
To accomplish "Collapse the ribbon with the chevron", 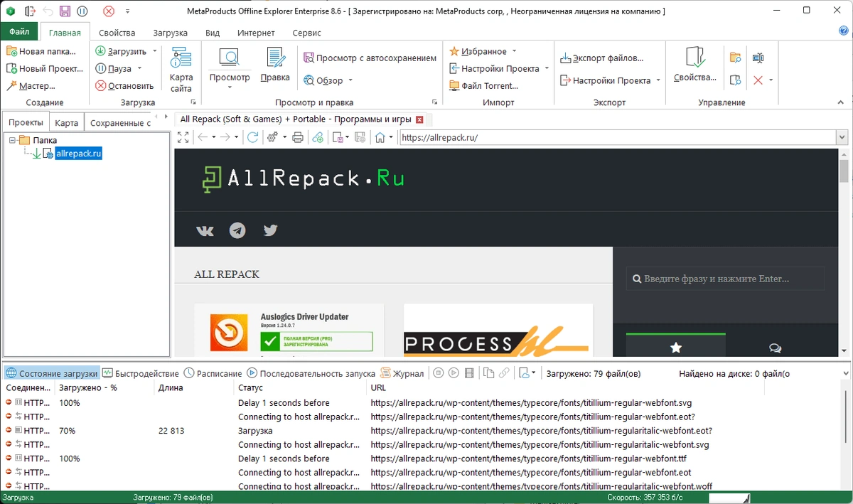I will click(x=842, y=102).
